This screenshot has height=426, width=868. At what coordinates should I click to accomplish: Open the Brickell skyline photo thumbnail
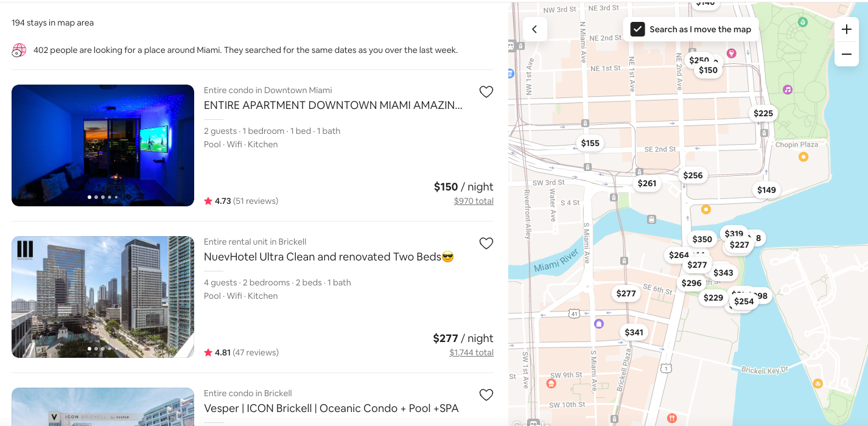[x=103, y=297]
